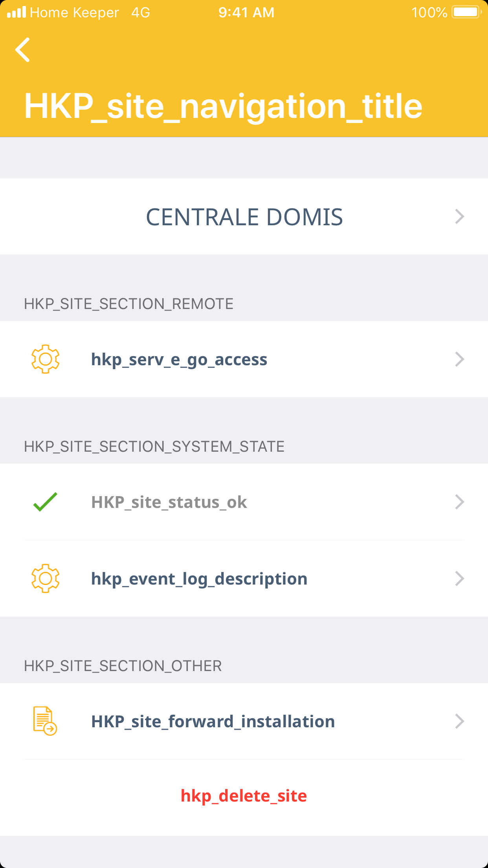Click chevron on hkp_serv_e_go_access row
This screenshot has height=868, width=488.
pos(459,359)
